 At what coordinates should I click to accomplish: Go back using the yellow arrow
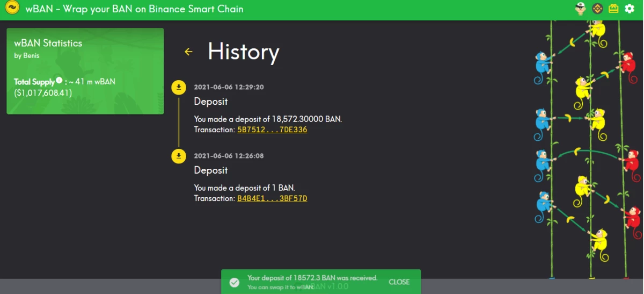tap(188, 52)
